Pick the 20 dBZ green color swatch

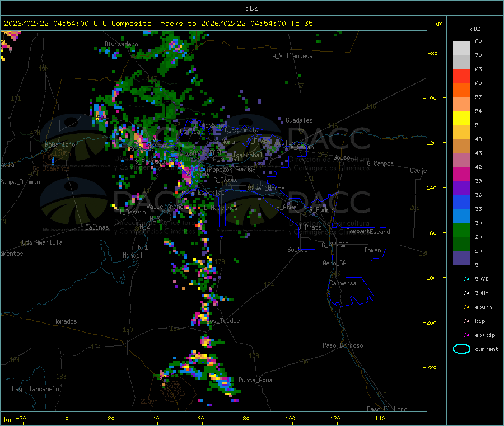[x=461, y=230]
